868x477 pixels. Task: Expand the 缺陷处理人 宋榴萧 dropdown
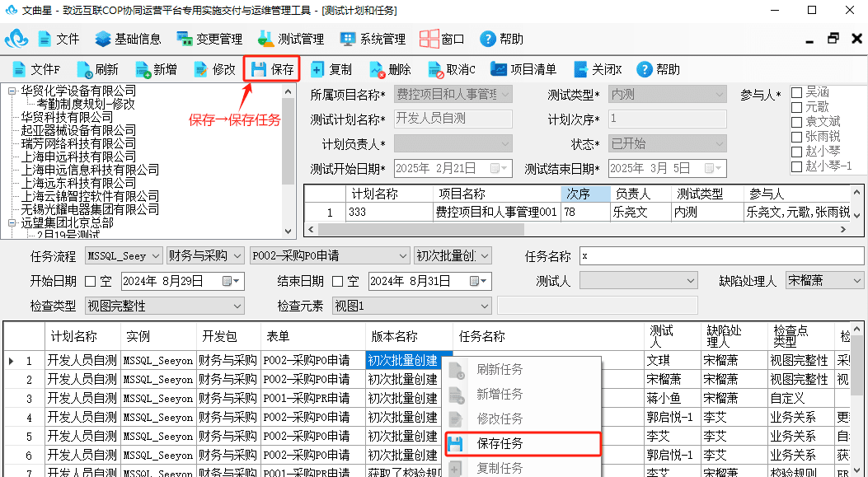click(824, 281)
